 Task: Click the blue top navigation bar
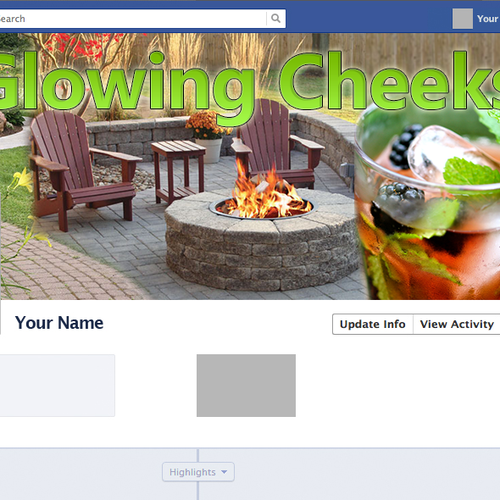point(367,17)
